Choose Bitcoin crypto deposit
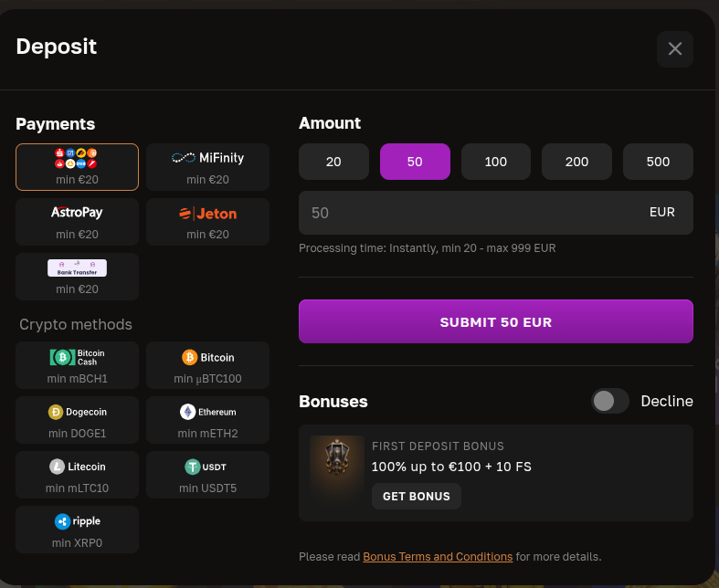This screenshot has height=588, width=719. pyautogui.click(x=207, y=364)
